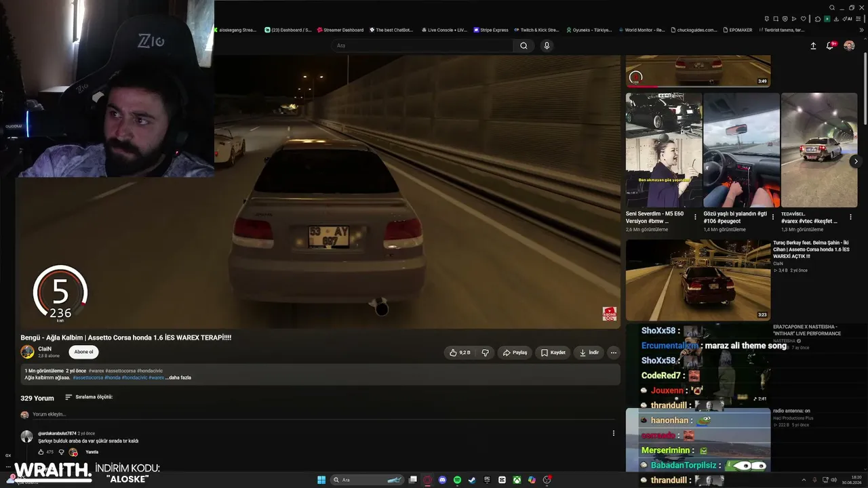Open menu for 'Seni Severdim - M5 E60' short
The height and width of the screenshot is (488, 868).
(696, 218)
